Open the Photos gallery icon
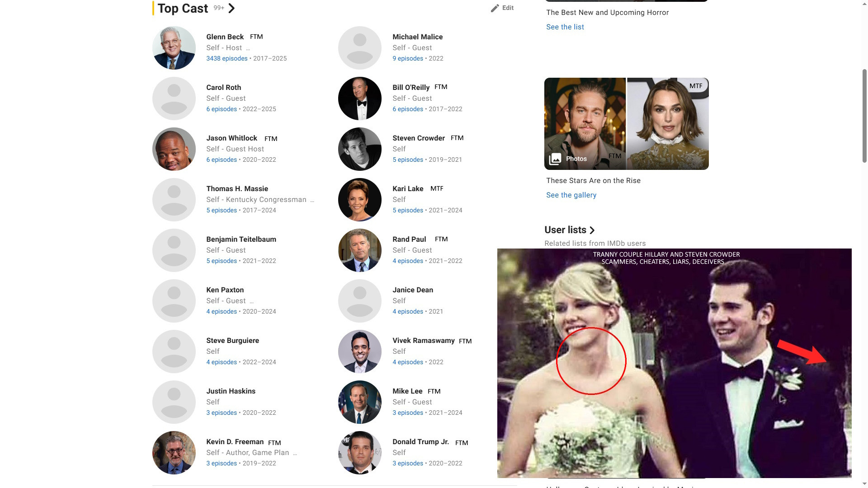This screenshot has height=488, width=868. pos(555,159)
